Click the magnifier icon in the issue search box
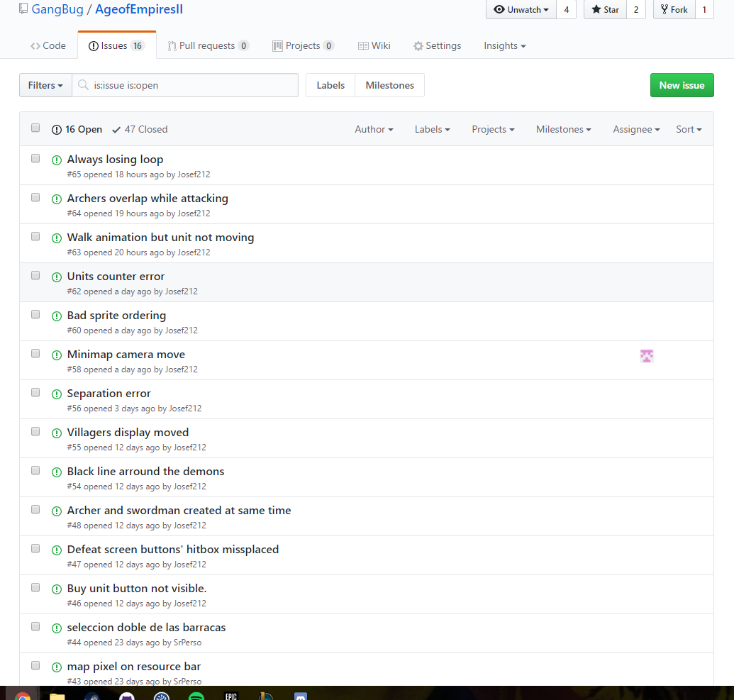 (83, 84)
